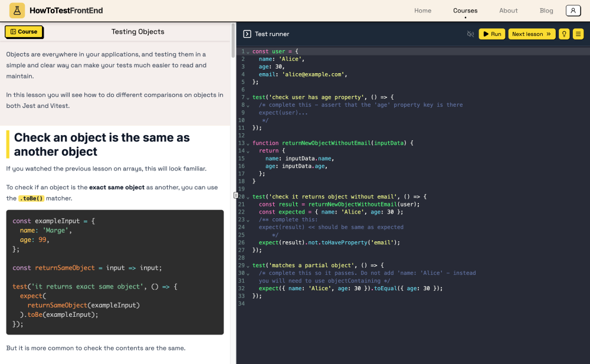Viewport: 590px width, 364px height.
Task: Collapse code fold at line 1
Action: pos(248,52)
